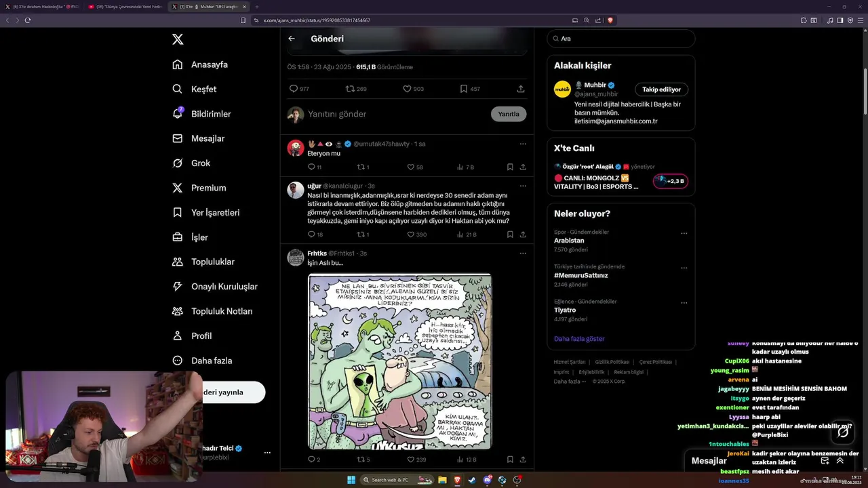
Task: Compose a new message in Mesajlar drawer
Action: tap(825, 461)
